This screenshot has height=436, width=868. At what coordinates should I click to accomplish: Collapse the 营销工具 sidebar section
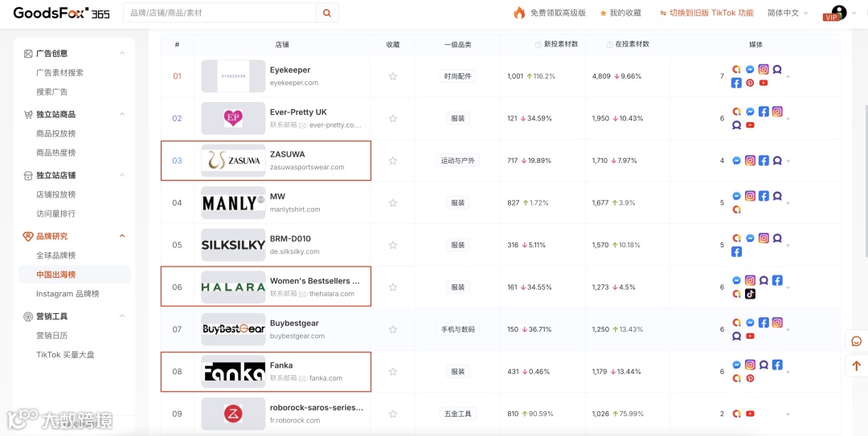[x=122, y=316]
